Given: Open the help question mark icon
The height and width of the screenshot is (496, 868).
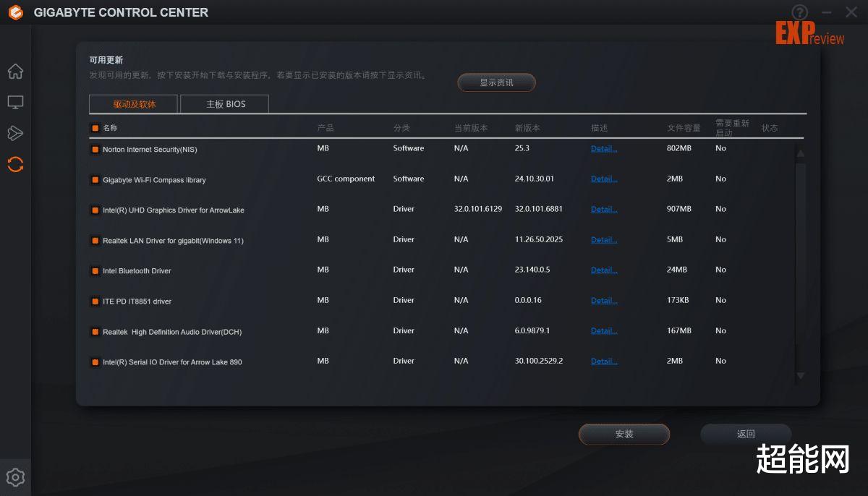Looking at the screenshot, I should [799, 12].
